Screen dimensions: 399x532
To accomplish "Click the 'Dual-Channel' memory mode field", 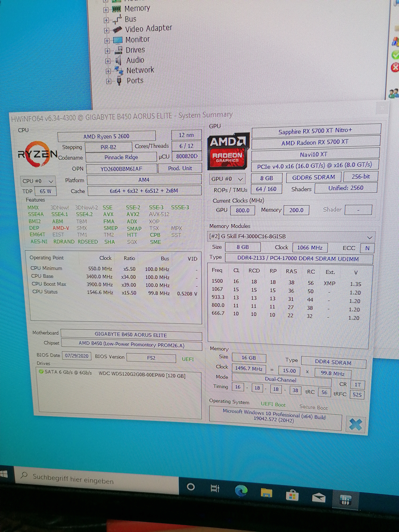I will 281,380.
